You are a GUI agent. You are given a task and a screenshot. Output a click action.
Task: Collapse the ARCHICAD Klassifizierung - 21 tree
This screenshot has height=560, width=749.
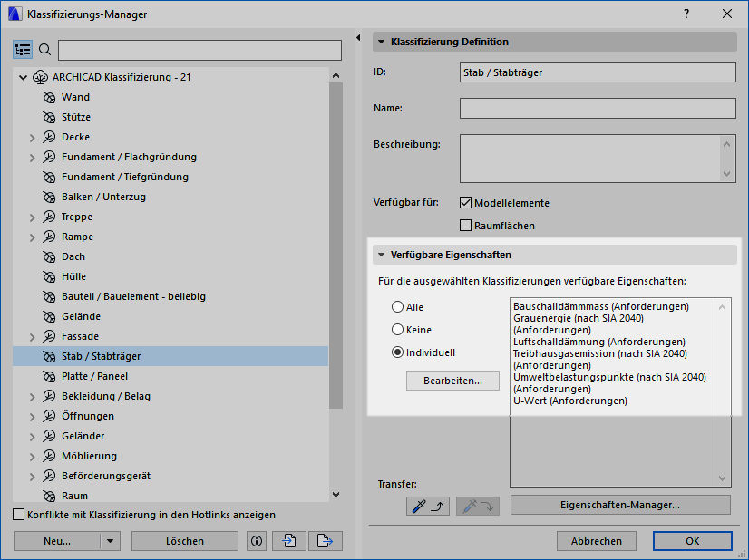point(23,77)
